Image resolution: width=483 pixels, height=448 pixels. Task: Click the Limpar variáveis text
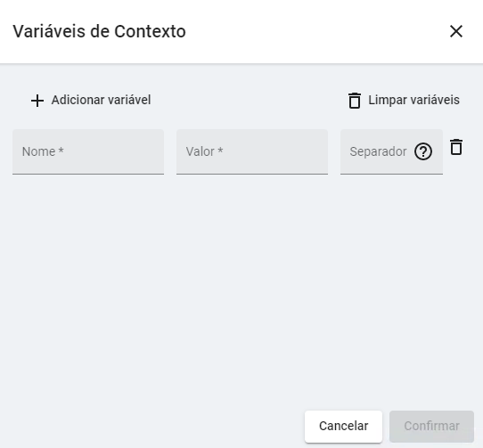click(413, 100)
